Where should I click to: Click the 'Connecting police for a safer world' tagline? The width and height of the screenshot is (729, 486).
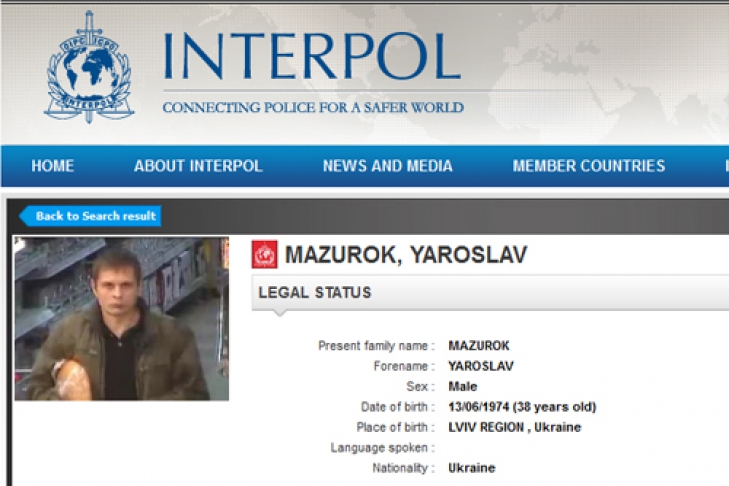click(313, 107)
